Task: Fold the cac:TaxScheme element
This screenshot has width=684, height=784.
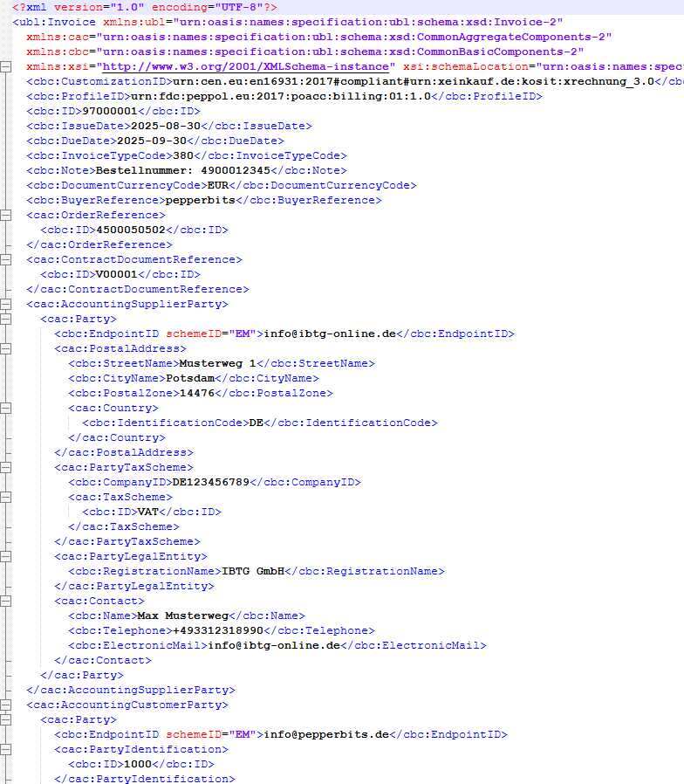Action: coord(6,497)
